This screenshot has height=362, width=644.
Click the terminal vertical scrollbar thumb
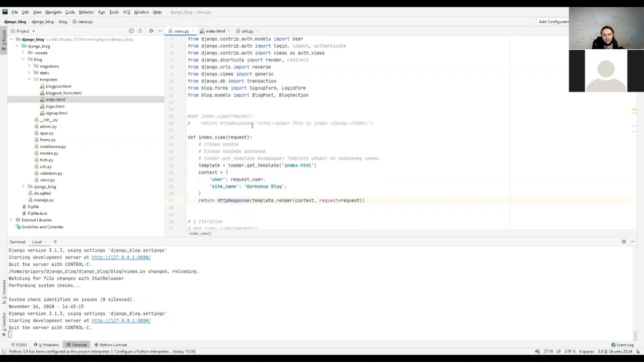[636, 336]
